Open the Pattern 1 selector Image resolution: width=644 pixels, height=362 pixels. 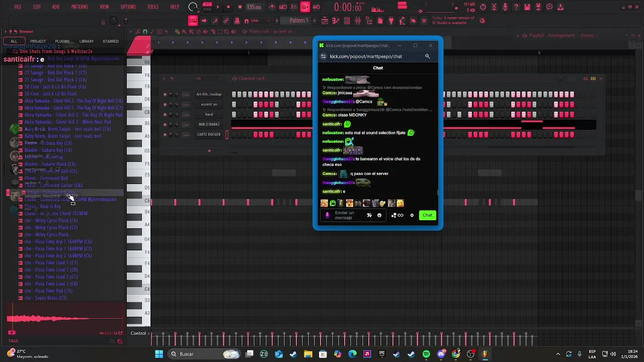point(299,21)
